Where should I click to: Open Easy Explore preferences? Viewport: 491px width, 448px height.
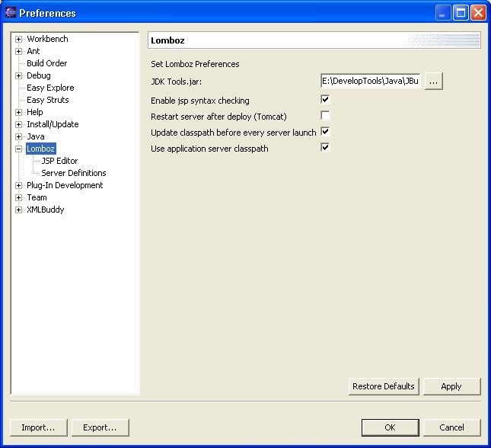coord(50,88)
